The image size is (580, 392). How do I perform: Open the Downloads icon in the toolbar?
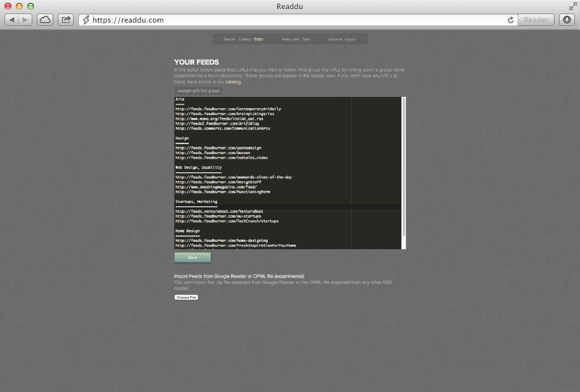(x=567, y=20)
